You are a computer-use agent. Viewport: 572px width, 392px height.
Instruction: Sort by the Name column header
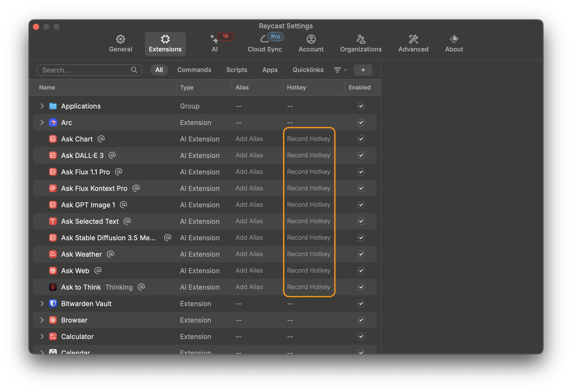pos(47,87)
